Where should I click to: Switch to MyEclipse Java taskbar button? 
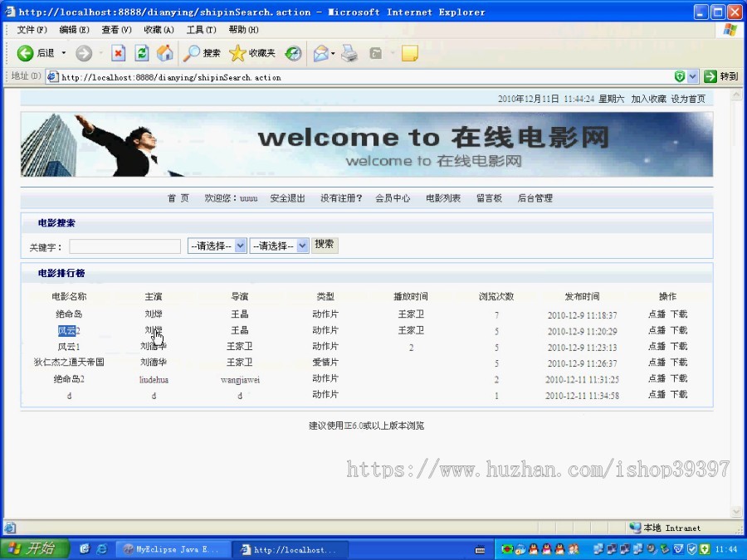(x=173, y=549)
